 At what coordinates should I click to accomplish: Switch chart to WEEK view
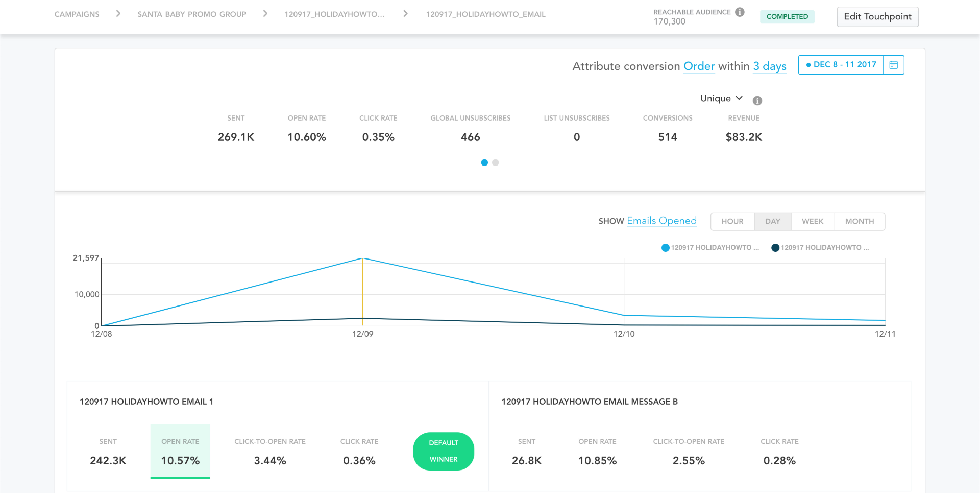[x=812, y=221]
